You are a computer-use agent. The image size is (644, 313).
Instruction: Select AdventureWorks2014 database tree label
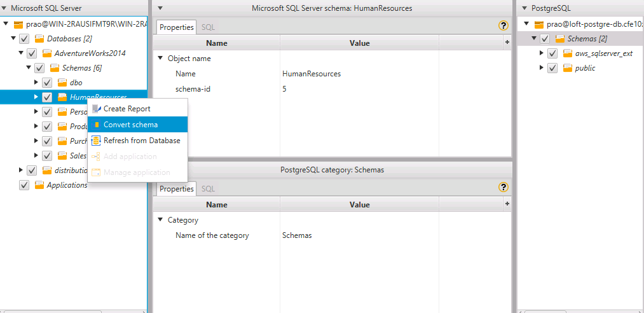[x=90, y=53]
